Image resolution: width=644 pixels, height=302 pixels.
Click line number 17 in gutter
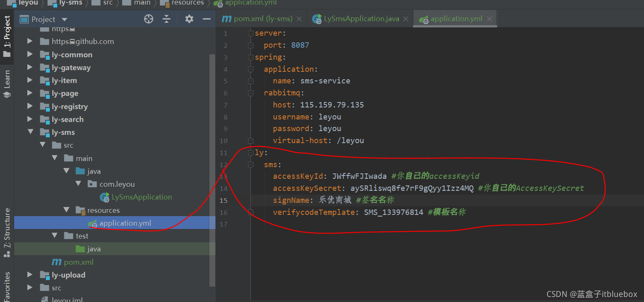point(224,224)
